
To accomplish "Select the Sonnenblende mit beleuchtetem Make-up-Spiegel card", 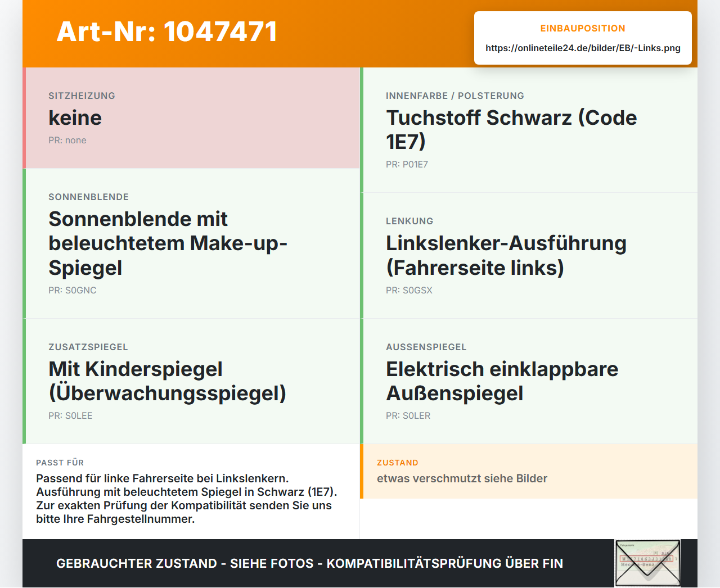I will [x=191, y=243].
